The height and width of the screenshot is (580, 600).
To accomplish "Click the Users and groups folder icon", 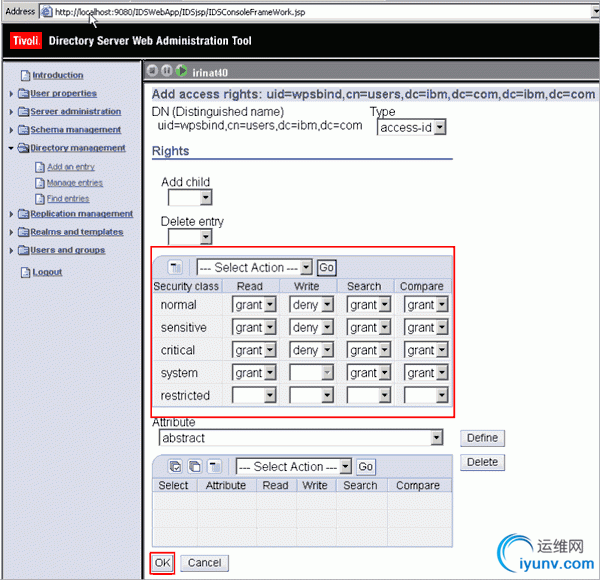I will [x=23, y=250].
